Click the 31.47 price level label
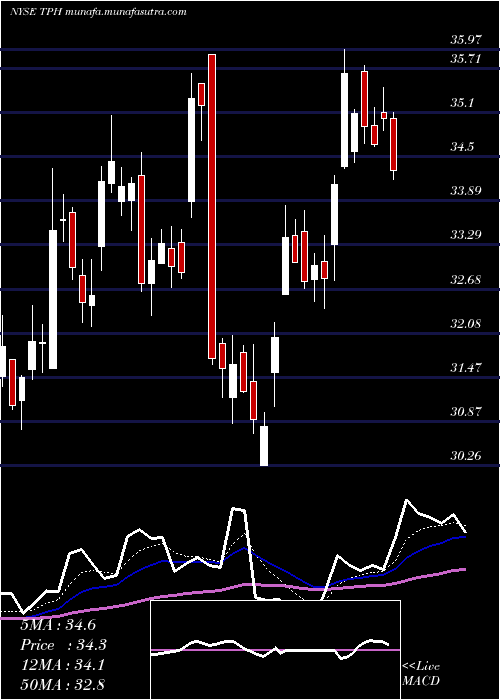Viewport: 500px width, 700px height. 466,367
